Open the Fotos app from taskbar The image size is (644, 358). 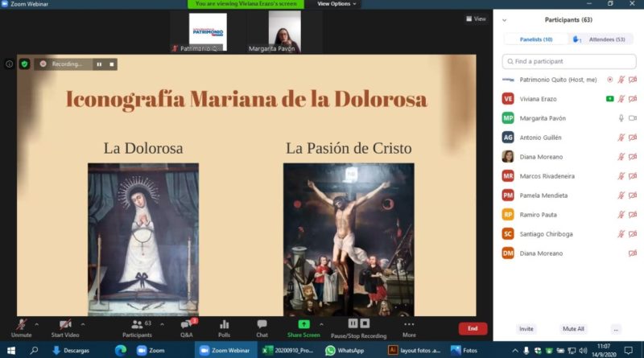point(464,350)
